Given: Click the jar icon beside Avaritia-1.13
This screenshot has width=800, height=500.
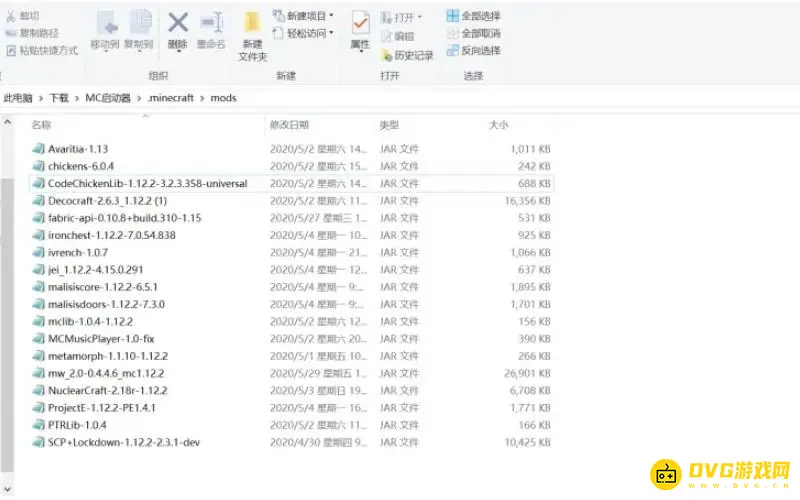Looking at the screenshot, I should click(x=38, y=149).
